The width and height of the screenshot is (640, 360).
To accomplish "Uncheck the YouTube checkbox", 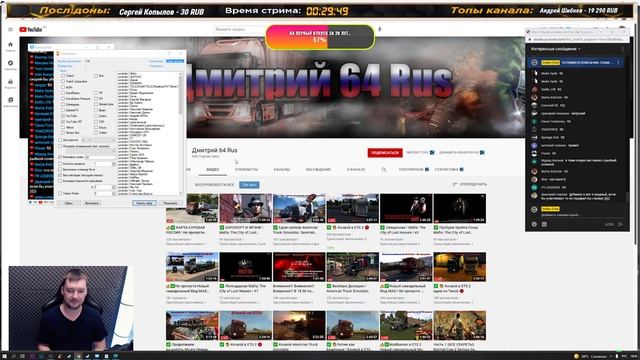I will click(x=63, y=116).
